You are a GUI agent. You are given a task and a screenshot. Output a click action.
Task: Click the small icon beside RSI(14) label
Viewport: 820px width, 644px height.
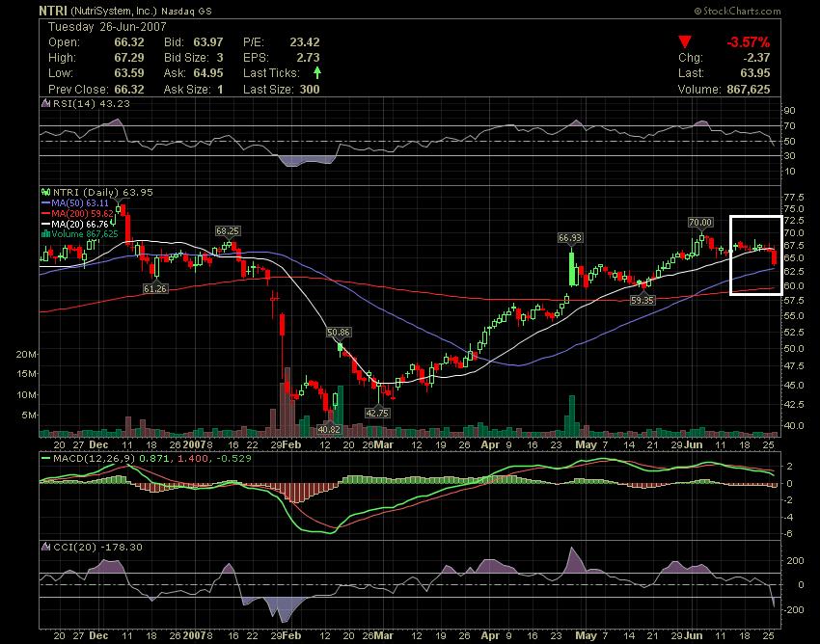(x=46, y=103)
